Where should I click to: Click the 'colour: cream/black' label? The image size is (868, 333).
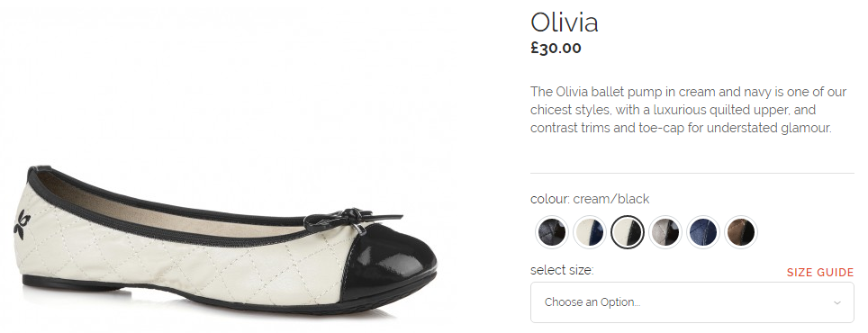pos(590,199)
